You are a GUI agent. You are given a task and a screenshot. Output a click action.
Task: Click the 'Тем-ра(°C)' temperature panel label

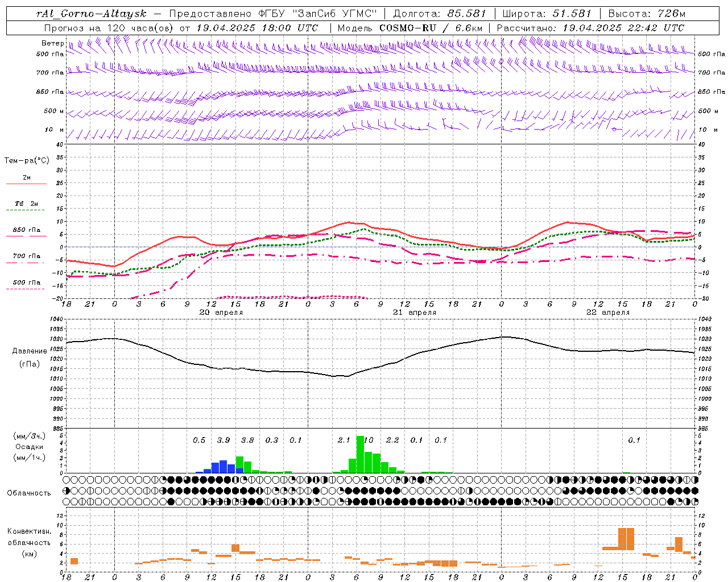click(x=27, y=161)
